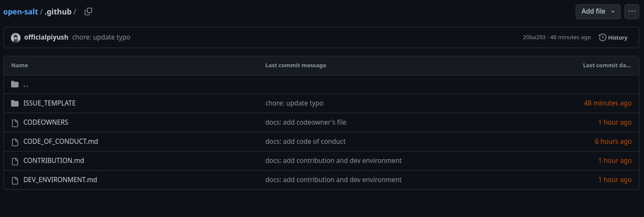
Task: Open the officialpiyush profile link
Action: [46, 37]
